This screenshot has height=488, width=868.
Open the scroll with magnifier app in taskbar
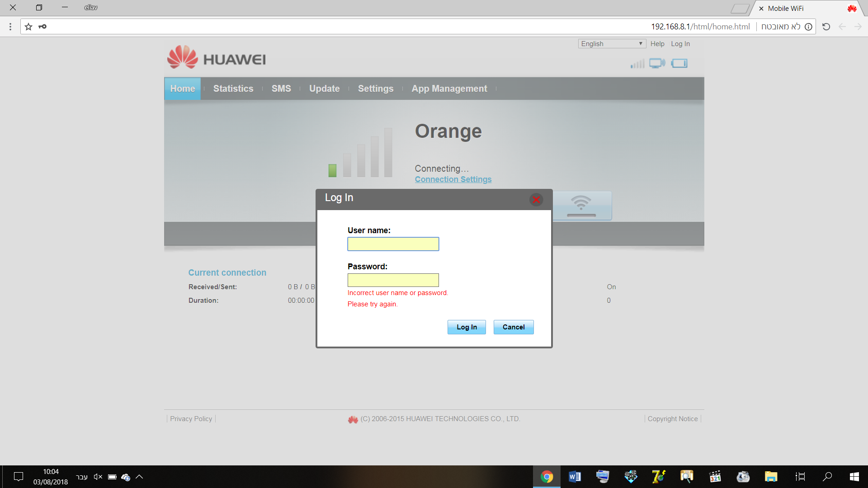click(x=687, y=477)
